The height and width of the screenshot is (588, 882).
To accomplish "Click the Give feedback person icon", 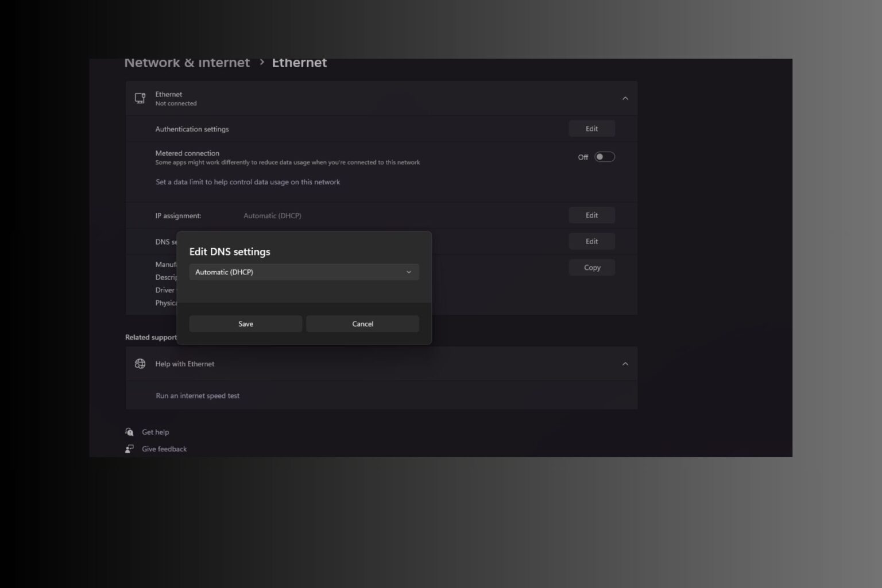I will coord(130,449).
